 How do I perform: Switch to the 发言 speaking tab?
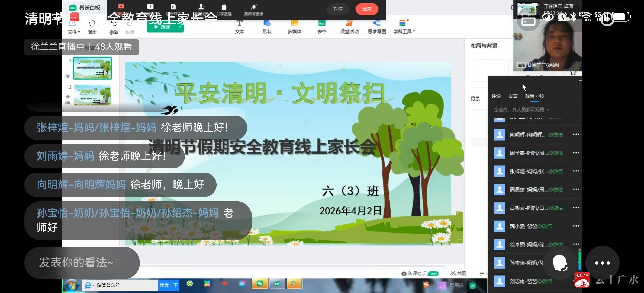tap(513, 96)
